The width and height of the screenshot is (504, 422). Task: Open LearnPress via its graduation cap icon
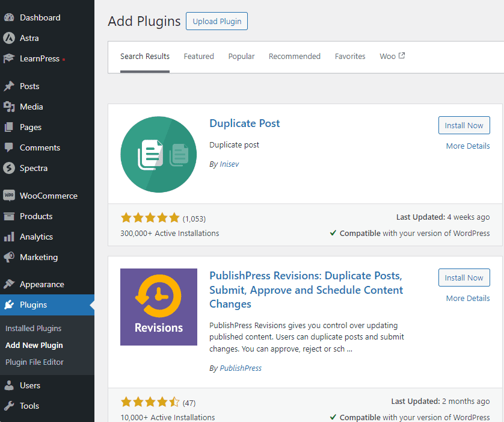click(x=9, y=58)
